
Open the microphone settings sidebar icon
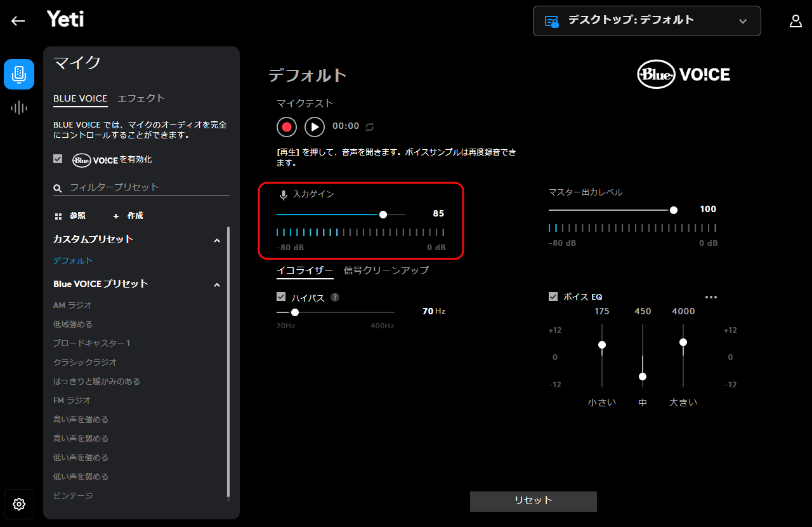tap(19, 74)
